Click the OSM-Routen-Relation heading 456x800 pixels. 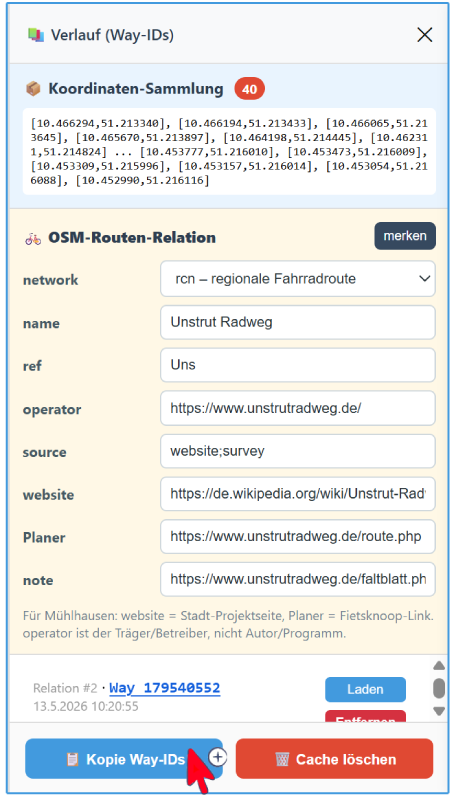(132, 238)
